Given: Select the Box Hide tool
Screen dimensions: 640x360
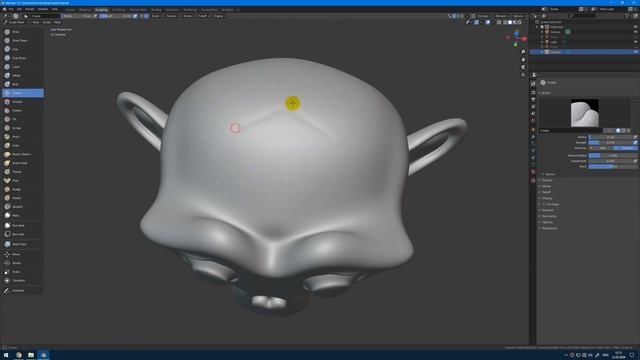Looking at the screenshot, I should point(22,234).
